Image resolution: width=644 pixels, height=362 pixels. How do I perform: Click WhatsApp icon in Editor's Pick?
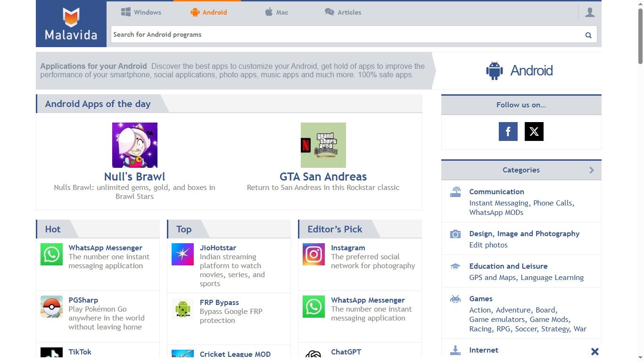(314, 307)
